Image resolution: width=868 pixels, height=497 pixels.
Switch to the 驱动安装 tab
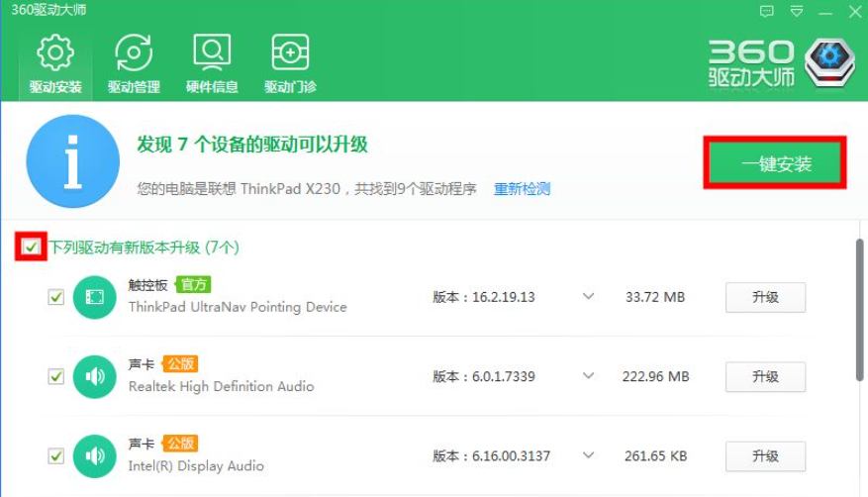pyautogui.click(x=55, y=64)
